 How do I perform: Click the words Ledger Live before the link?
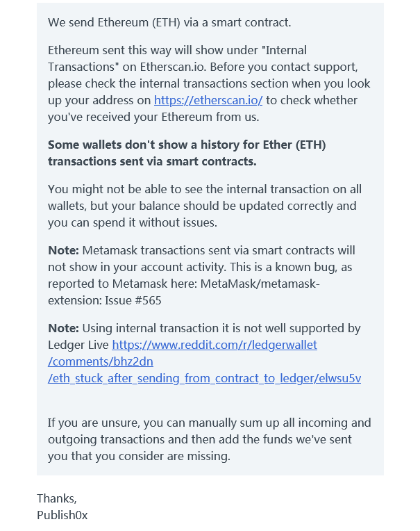tap(78, 345)
